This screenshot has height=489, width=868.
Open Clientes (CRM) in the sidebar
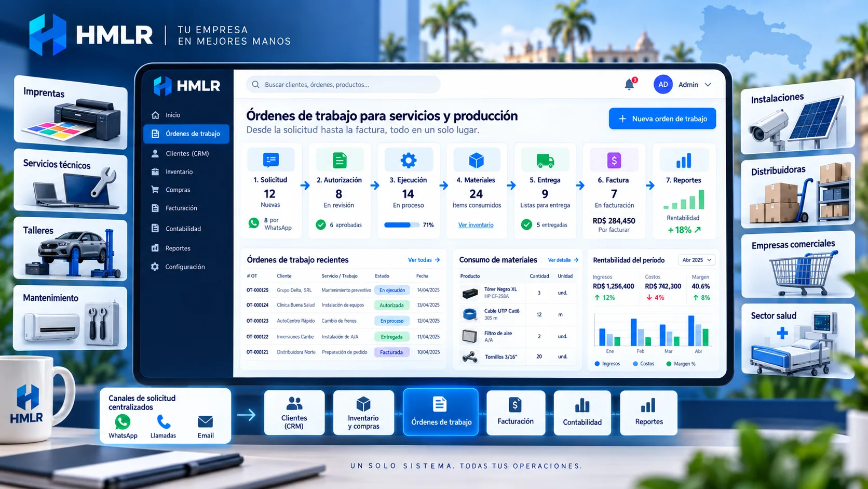pyautogui.click(x=187, y=153)
